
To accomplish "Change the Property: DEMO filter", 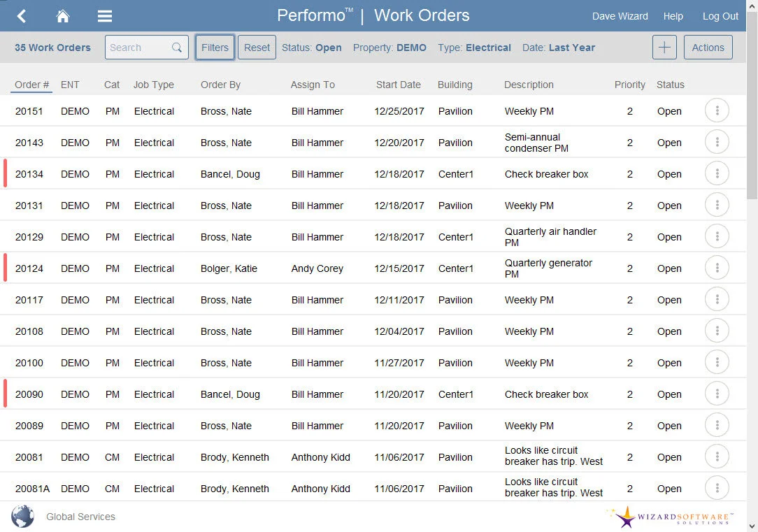I will click(x=389, y=48).
